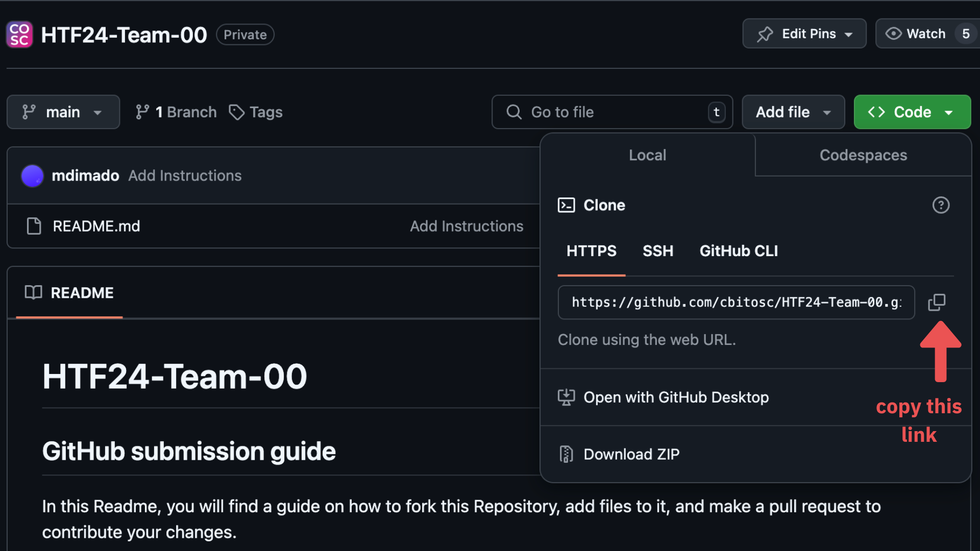Screen dimensions: 980x551
Task: Switch to the Codespaces tab
Action: (864, 155)
